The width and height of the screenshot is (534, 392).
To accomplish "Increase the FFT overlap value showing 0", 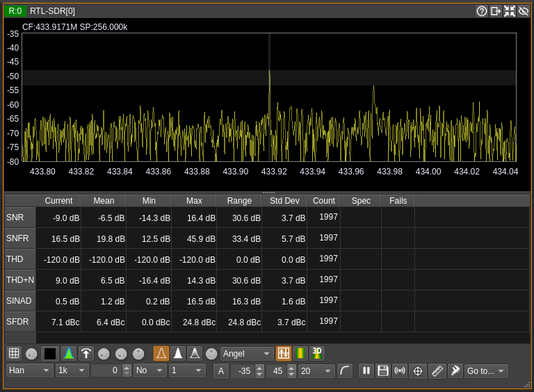I will point(127,368).
